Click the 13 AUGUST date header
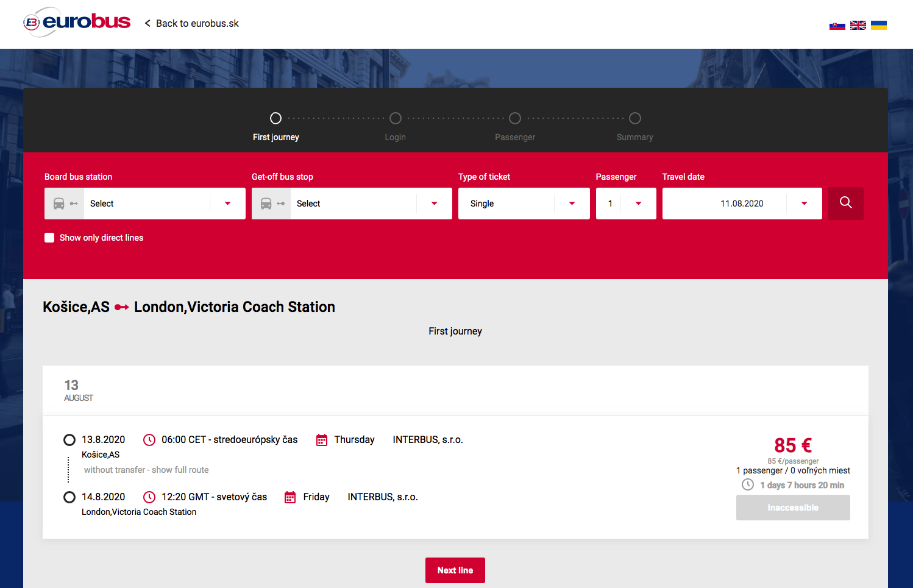This screenshot has height=588, width=913. pos(79,390)
